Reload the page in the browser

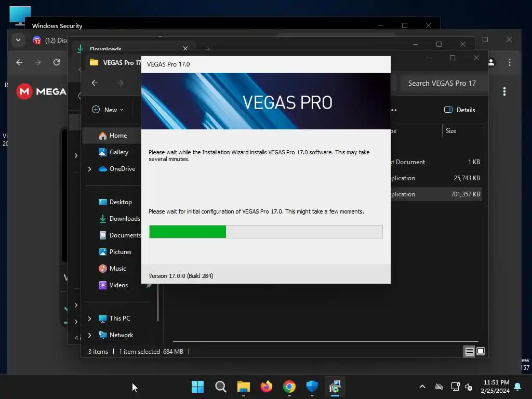tap(57, 62)
